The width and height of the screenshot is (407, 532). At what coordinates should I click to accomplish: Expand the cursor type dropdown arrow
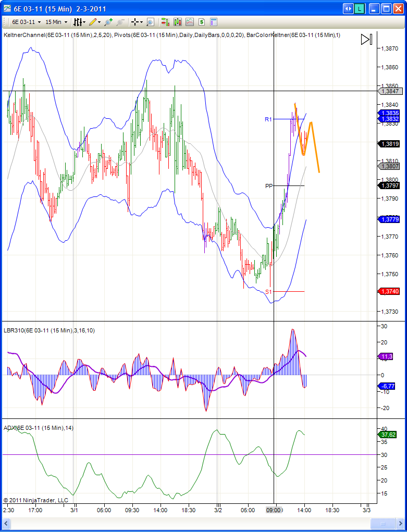click(x=141, y=22)
